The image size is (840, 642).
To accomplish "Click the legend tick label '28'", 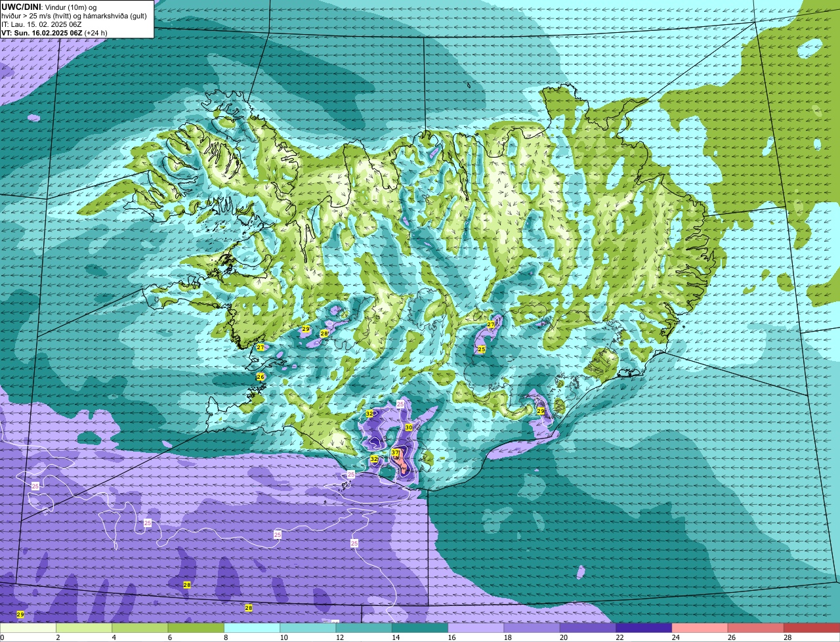I will [786, 637].
